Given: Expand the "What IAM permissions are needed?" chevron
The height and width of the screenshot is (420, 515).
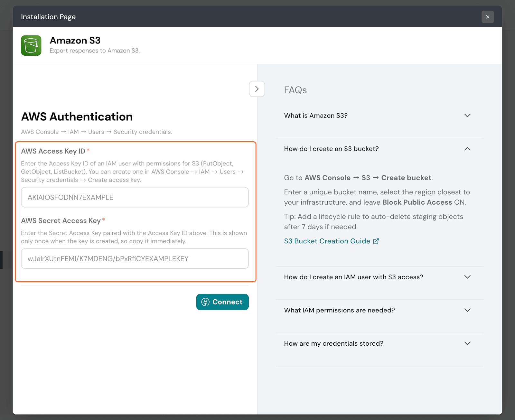Looking at the screenshot, I should (467, 310).
